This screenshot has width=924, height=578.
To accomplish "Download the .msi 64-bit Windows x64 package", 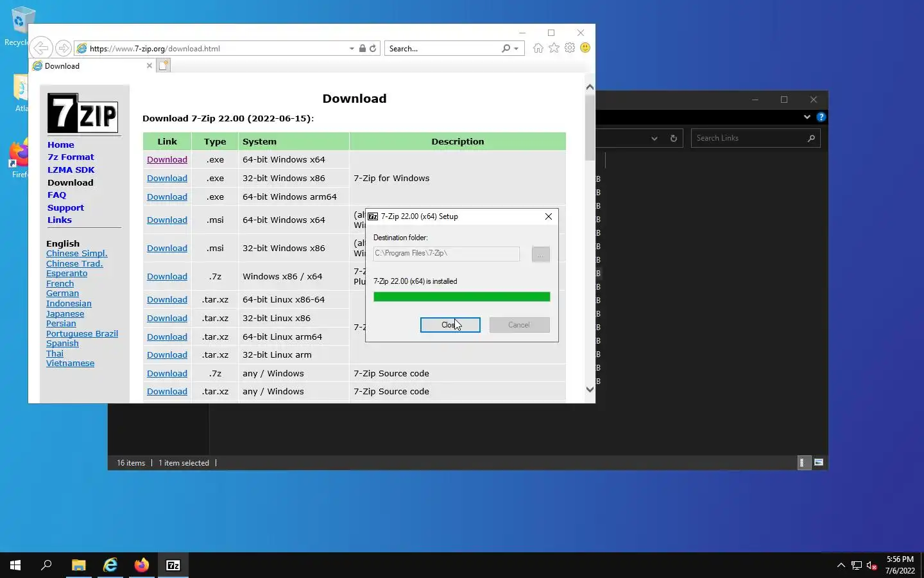I will tap(167, 220).
